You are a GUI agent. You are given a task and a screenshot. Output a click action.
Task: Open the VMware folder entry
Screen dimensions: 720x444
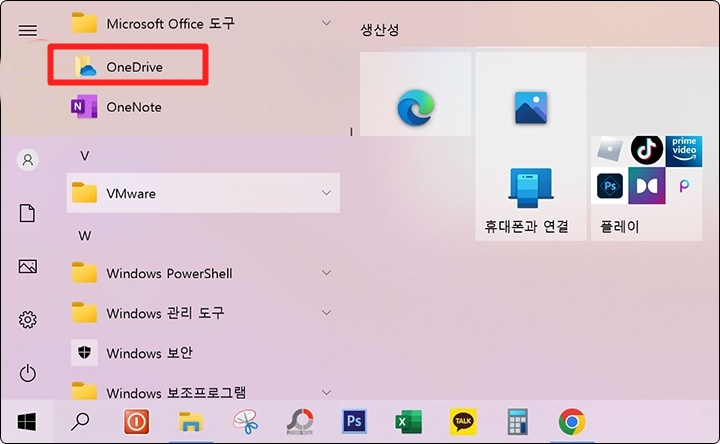[x=203, y=193]
